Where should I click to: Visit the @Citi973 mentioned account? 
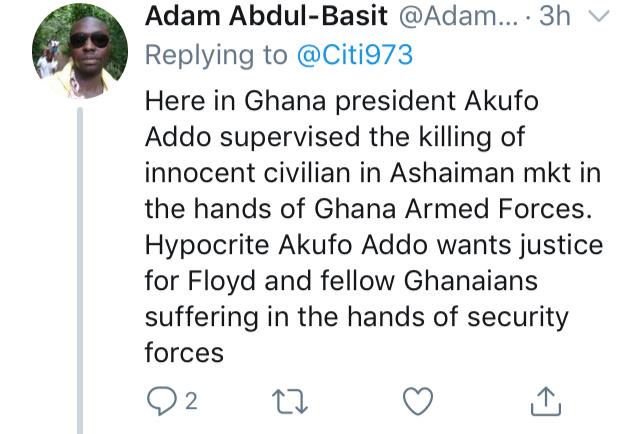[354, 56]
